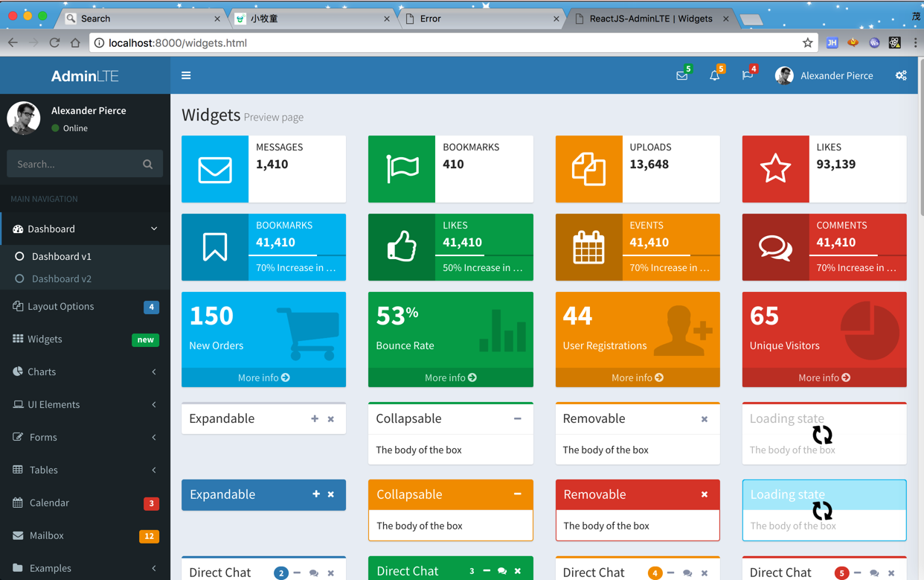
Task: Open the notifications bell in header
Action: [714, 76]
